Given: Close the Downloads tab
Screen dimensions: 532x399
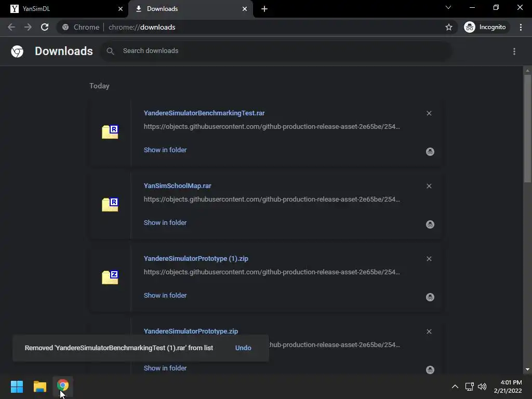Looking at the screenshot, I should pyautogui.click(x=244, y=9).
